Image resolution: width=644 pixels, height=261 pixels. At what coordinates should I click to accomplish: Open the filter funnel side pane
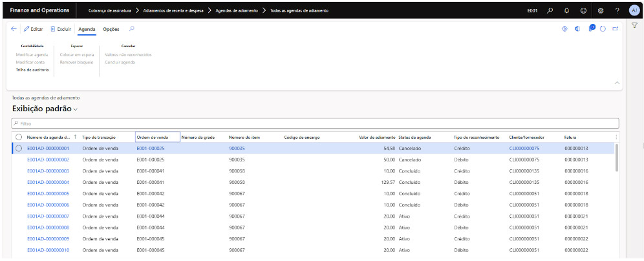(x=634, y=25)
